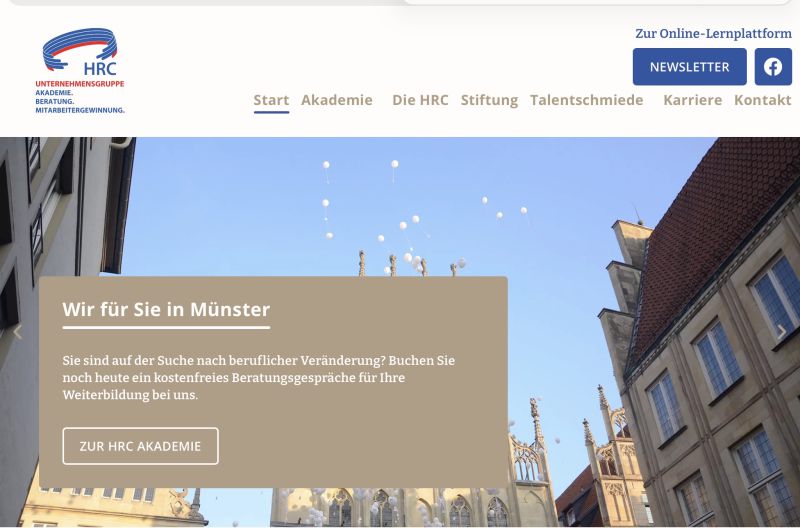
Task: Expand the Die HRC navigation menu
Action: (x=420, y=100)
